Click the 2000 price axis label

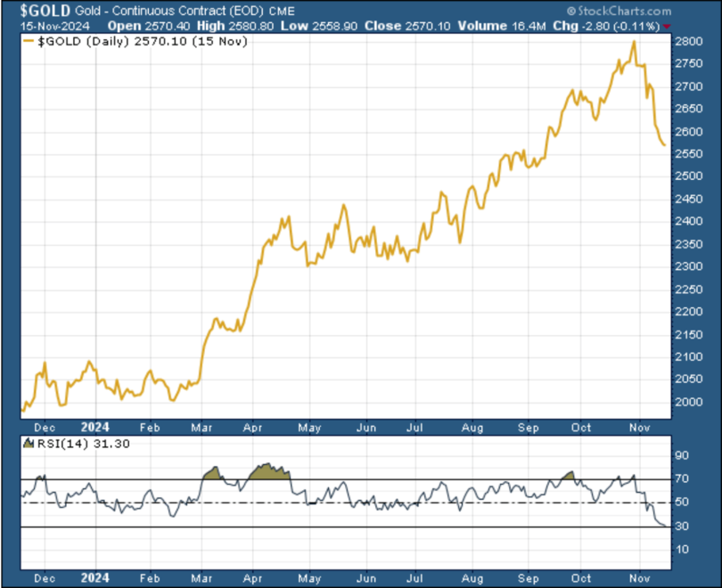pyautogui.click(x=689, y=402)
